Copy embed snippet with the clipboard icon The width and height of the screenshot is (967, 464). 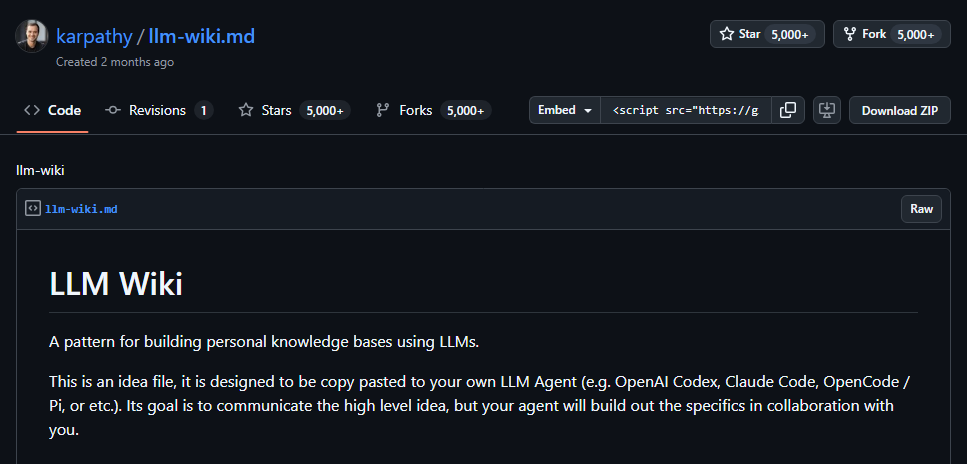(788, 110)
